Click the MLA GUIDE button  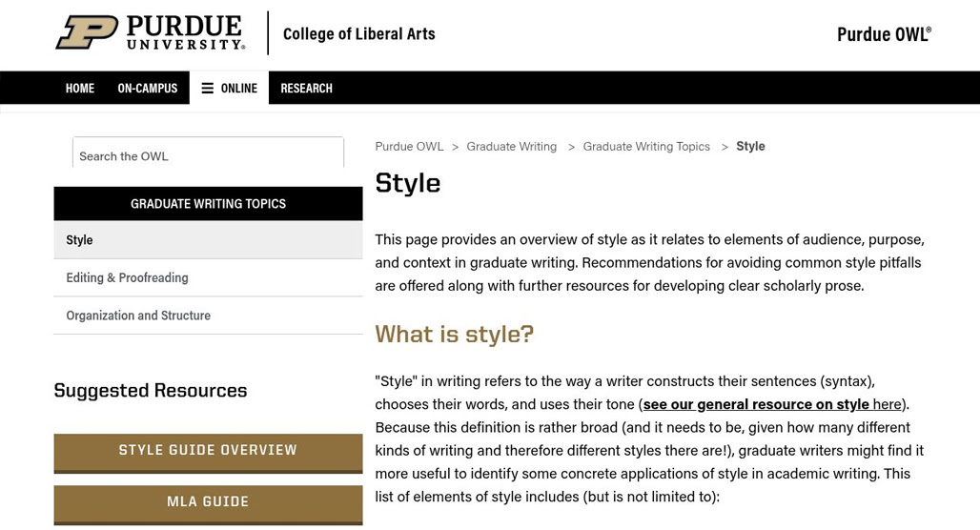pos(208,505)
